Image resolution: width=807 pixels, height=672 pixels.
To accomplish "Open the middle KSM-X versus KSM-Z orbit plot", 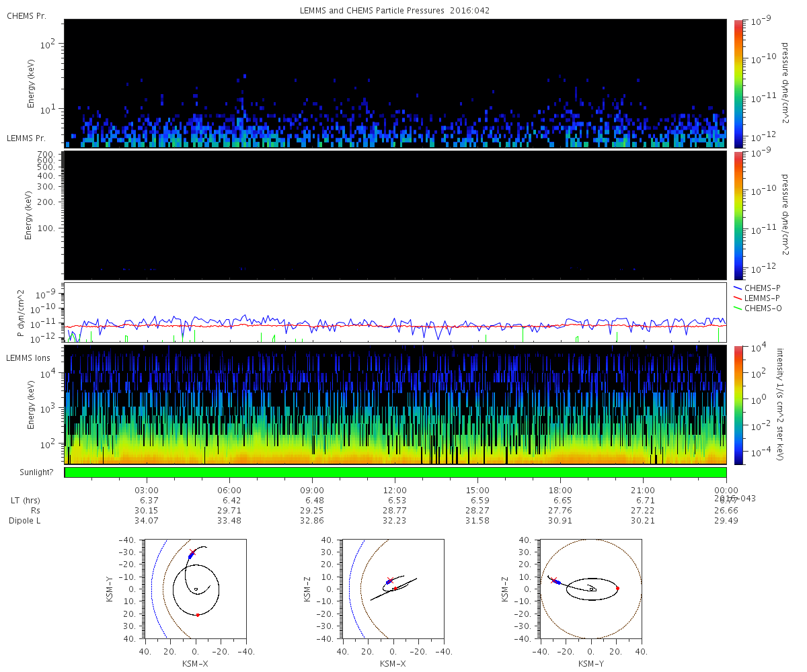I will (x=393, y=589).
